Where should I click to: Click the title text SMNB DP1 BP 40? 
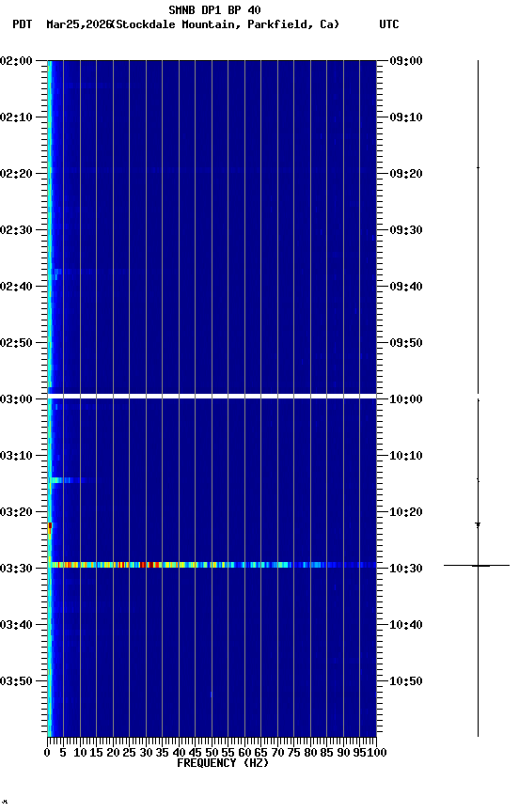point(214,9)
